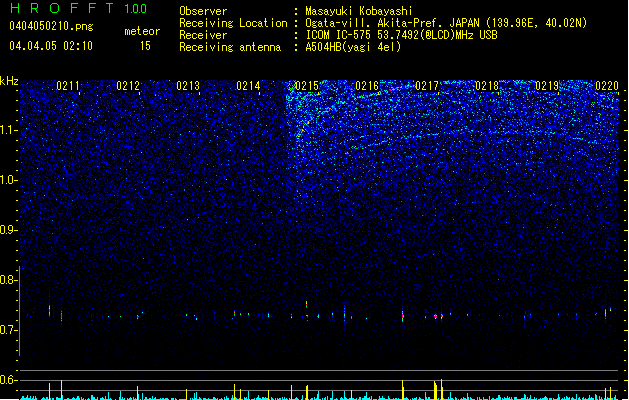Click the HROFFT 1.0.0 title text

(79, 8)
